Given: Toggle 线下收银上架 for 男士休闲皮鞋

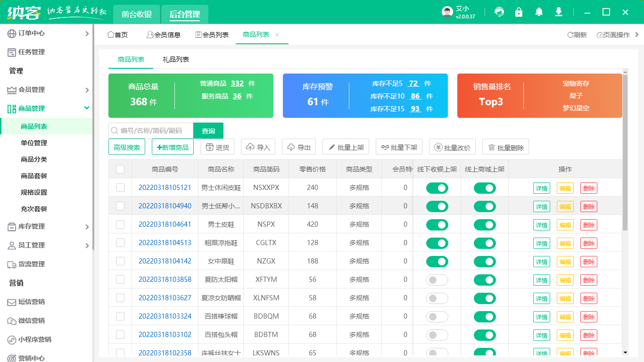Looking at the screenshot, I should (x=437, y=188).
